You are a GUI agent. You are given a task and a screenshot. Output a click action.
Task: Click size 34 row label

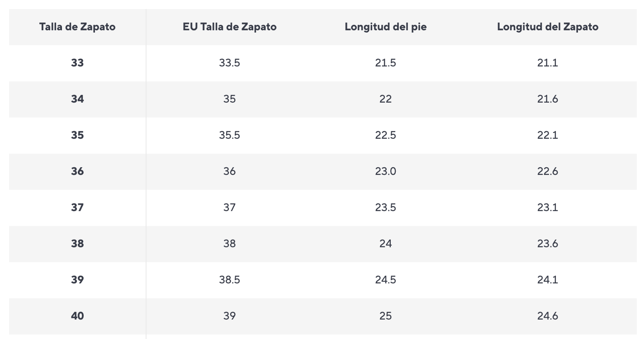pos(77,99)
